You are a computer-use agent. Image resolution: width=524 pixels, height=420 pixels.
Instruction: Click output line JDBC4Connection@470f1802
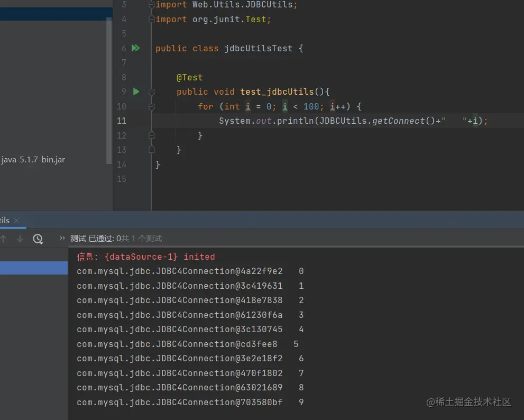pos(190,373)
